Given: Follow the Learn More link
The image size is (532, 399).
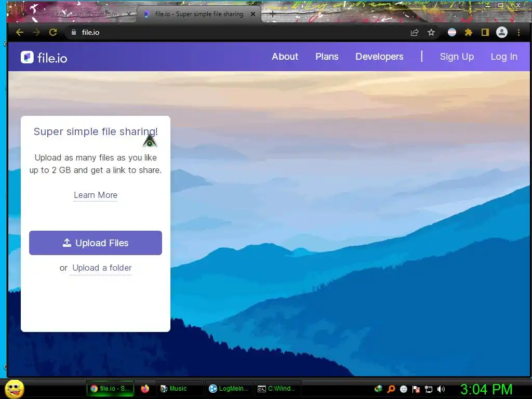Looking at the screenshot, I should coord(96,195).
